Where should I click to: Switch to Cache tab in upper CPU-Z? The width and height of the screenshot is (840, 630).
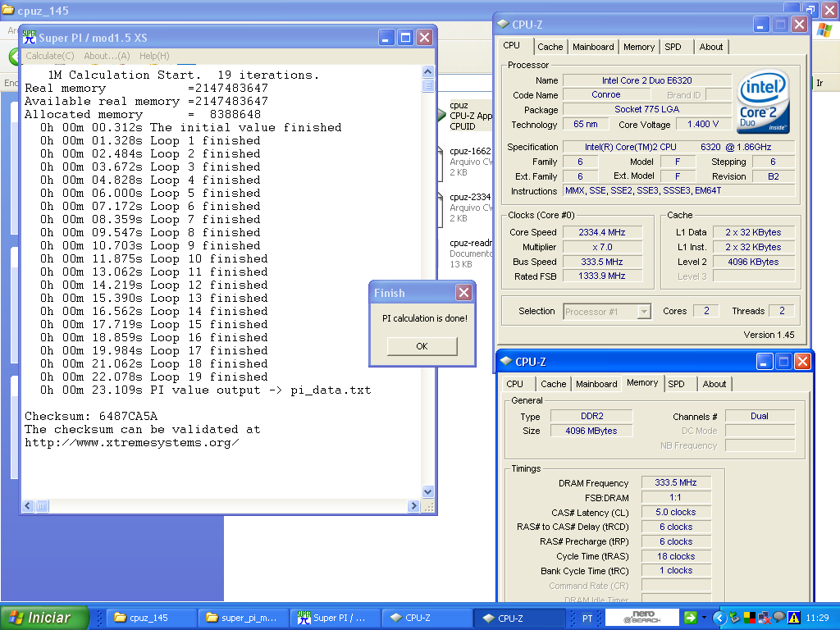pyautogui.click(x=550, y=47)
